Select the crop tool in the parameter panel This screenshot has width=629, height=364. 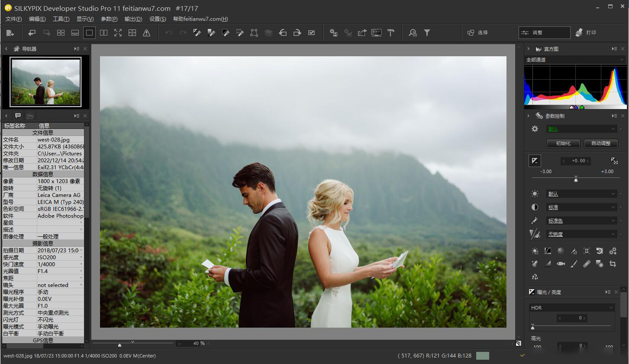tap(613, 264)
